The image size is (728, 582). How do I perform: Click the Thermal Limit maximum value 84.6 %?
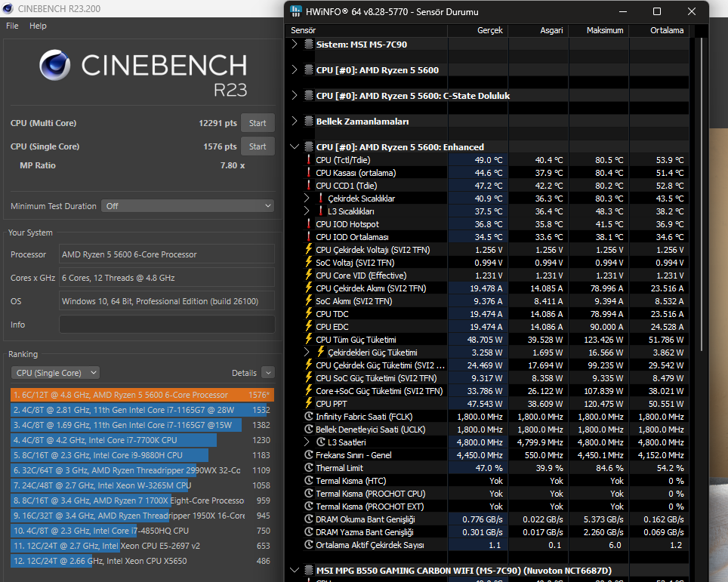pos(609,468)
